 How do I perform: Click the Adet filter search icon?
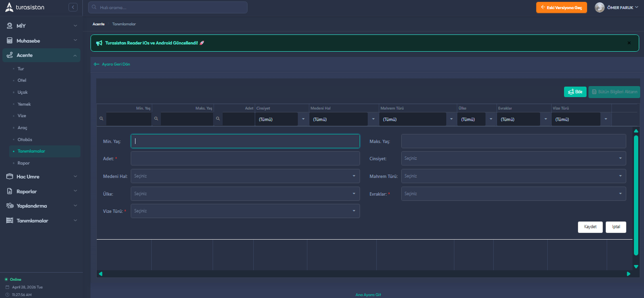click(217, 119)
